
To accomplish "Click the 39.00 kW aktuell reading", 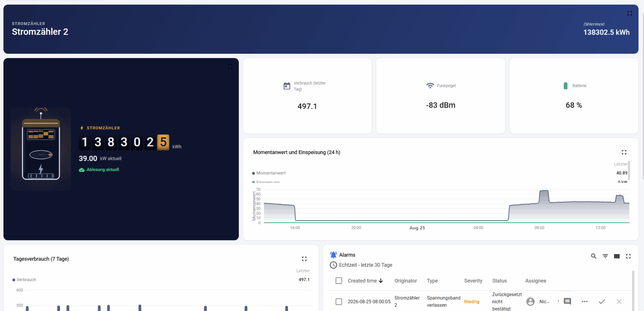I will pos(100,159).
